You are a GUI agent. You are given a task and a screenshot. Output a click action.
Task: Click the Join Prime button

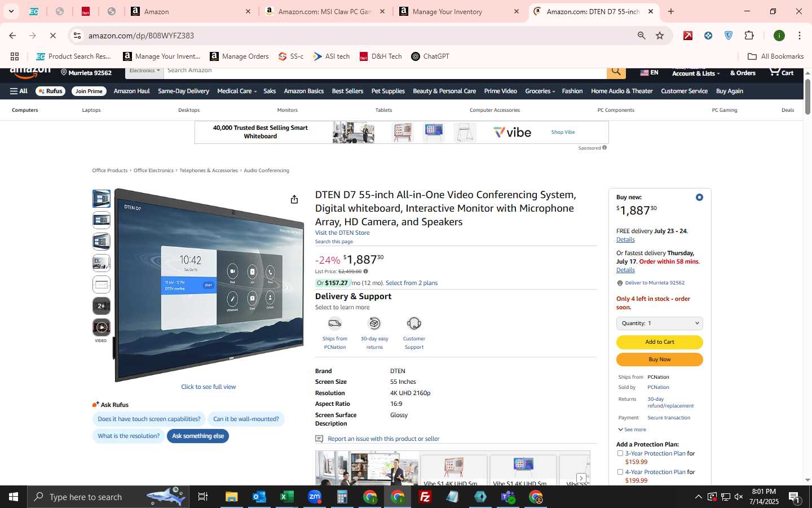(89, 91)
